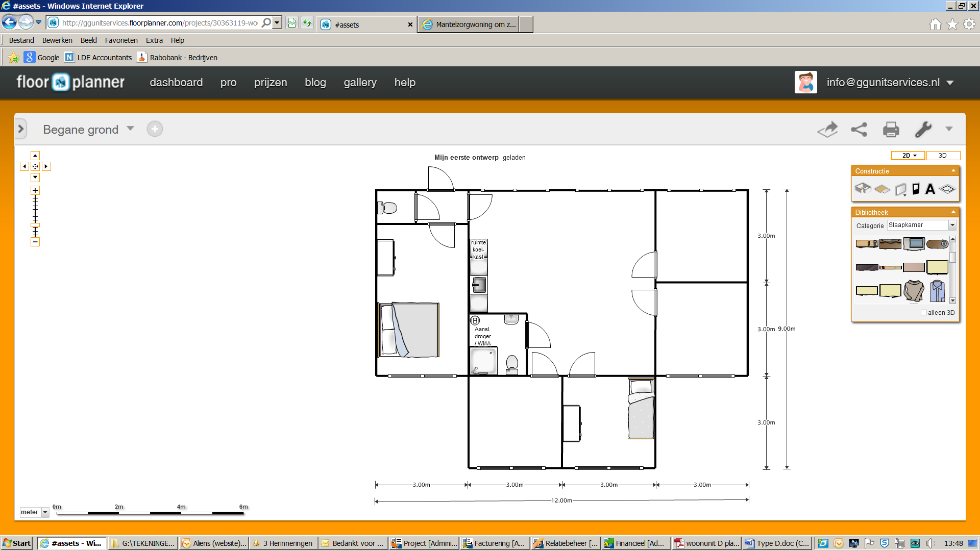Open the Beeld menu

click(x=88, y=40)
